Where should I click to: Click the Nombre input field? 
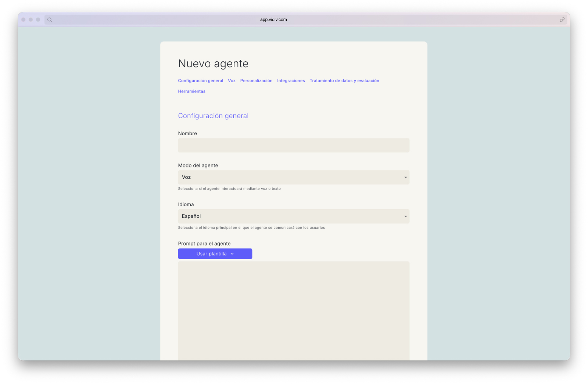pos(293,145)
